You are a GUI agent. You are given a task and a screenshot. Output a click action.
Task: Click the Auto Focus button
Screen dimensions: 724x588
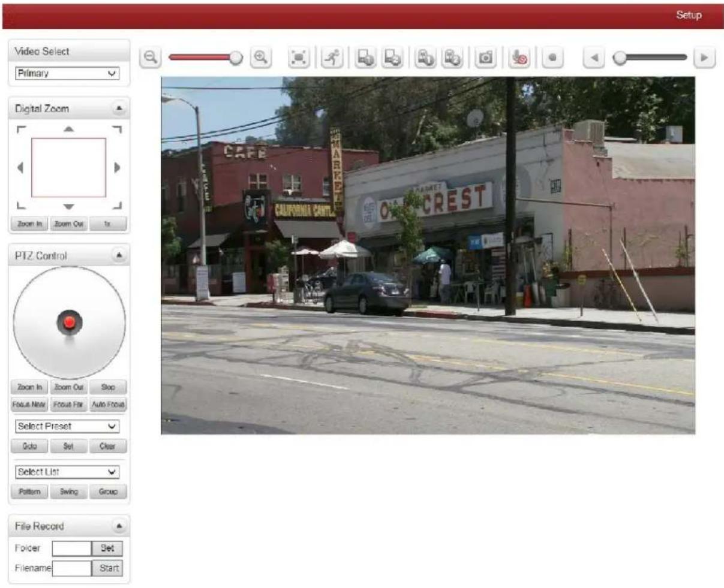click(108, 405)
